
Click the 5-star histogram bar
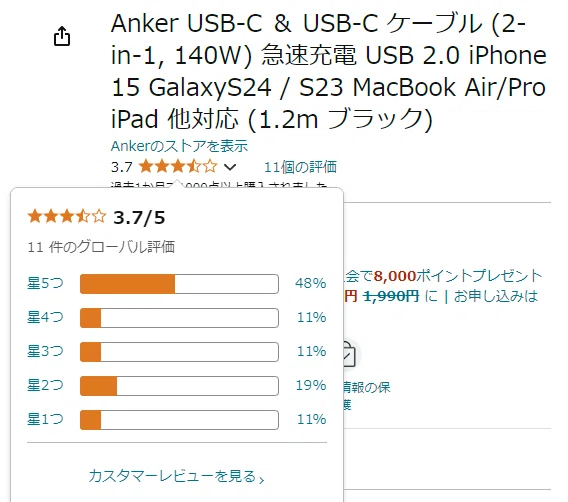point(179,284)
